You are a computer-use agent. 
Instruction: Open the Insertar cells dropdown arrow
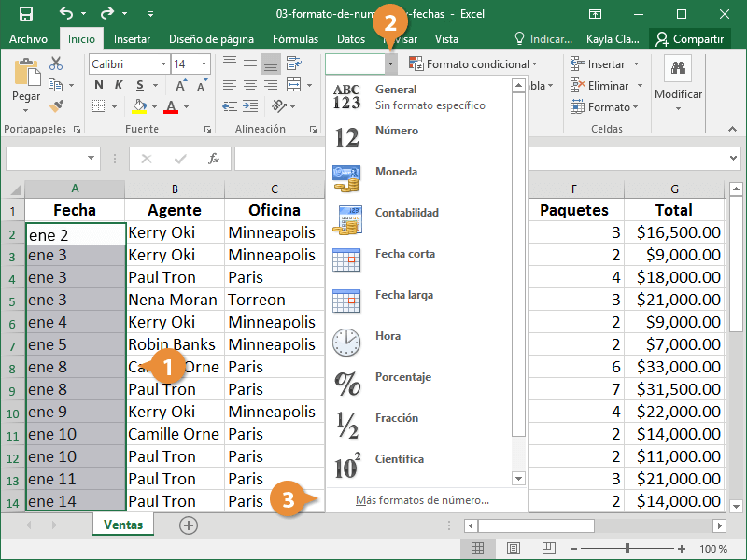(x=637, y=64)
